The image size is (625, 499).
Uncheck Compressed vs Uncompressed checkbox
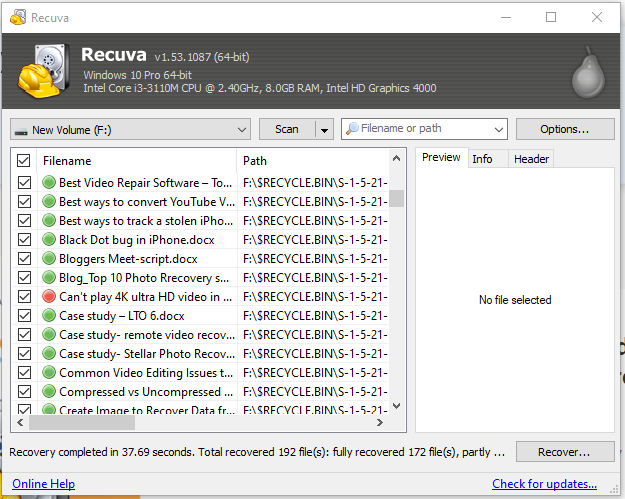24,391
